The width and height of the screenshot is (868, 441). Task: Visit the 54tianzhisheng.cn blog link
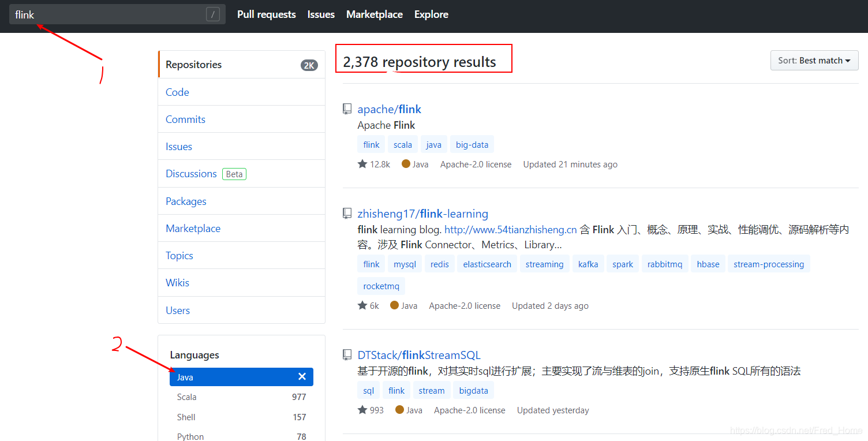(x=510, y=229)
